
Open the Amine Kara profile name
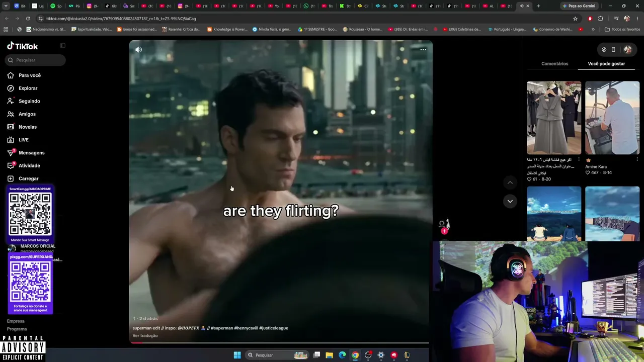click(x=596, y=167)
